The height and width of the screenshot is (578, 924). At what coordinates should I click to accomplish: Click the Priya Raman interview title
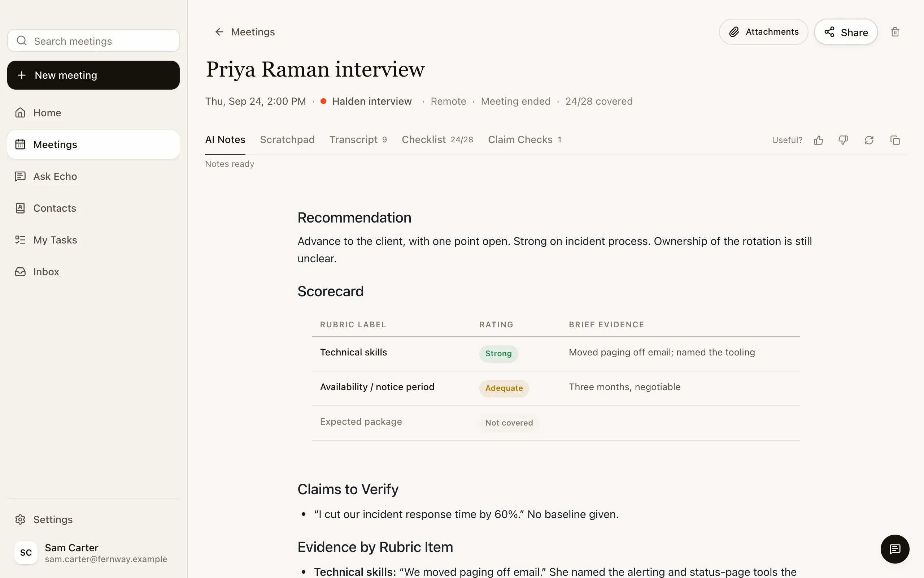coord(315,70)
